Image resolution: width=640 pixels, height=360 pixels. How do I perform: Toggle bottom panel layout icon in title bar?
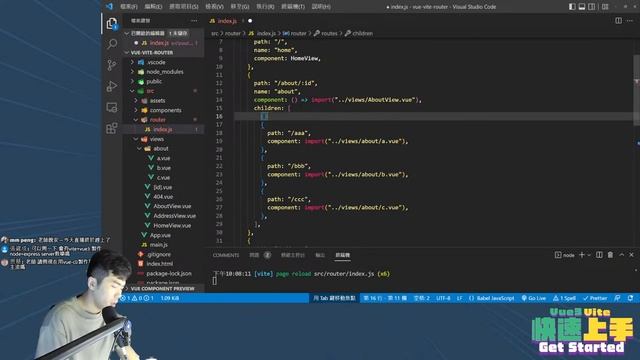(582, 7)
